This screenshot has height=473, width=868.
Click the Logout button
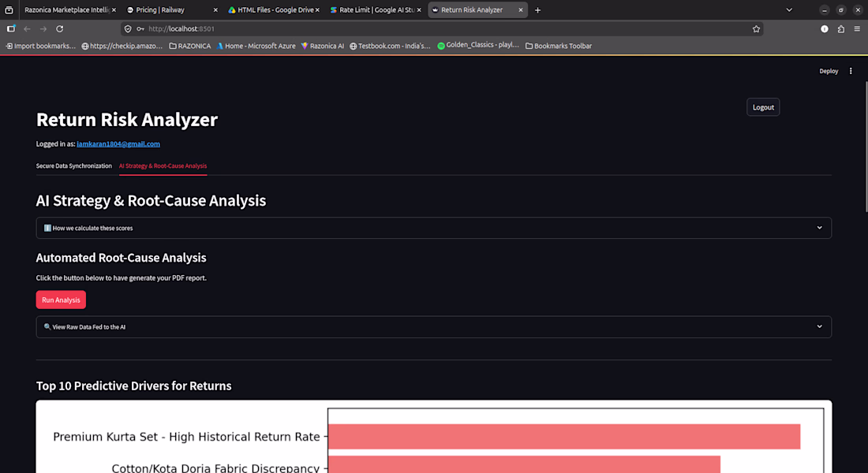point(763,107)
